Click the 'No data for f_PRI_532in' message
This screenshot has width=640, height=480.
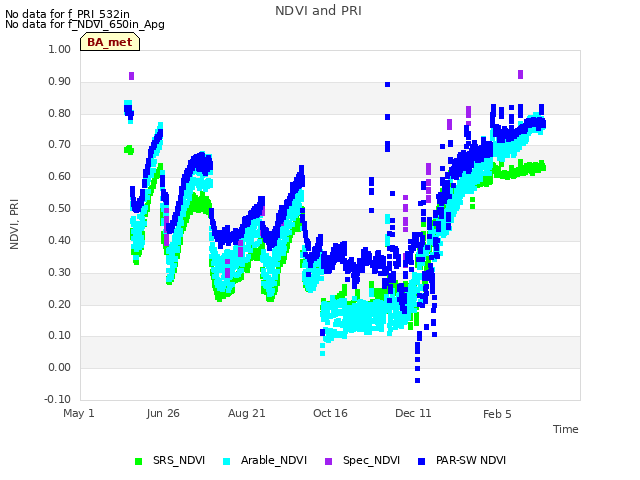pyautogui.click(x=67, y=15)
